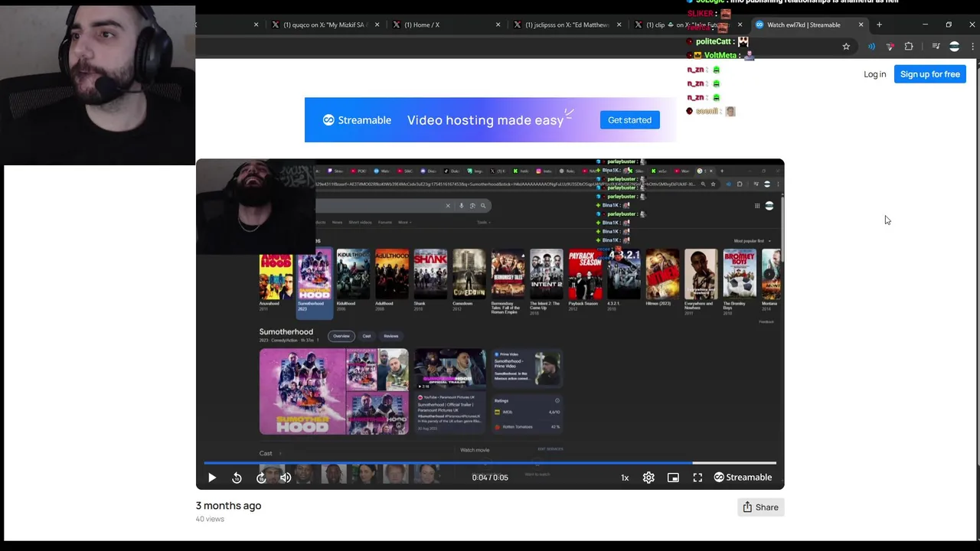Screen dimensions: 980x551
Task: Close the Watch ewl7kd Streamable tab
Action: click(861, 24)
